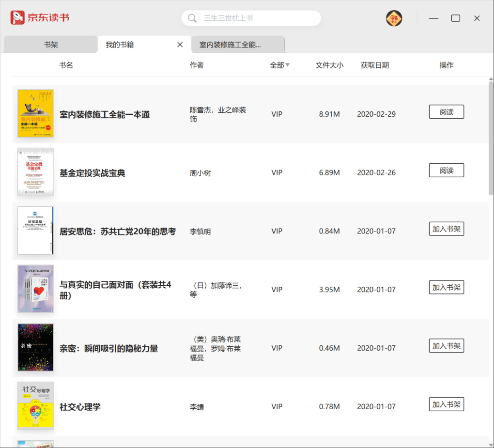
Task: Open cover of 与真实的自己面对面
Action: click(x=36, y=289)
